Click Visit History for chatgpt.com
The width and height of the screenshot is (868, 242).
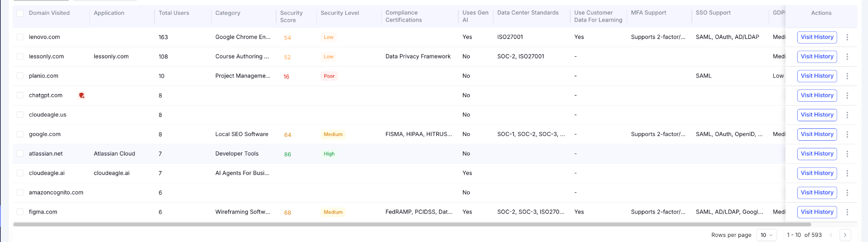click(x=817, y=95)
